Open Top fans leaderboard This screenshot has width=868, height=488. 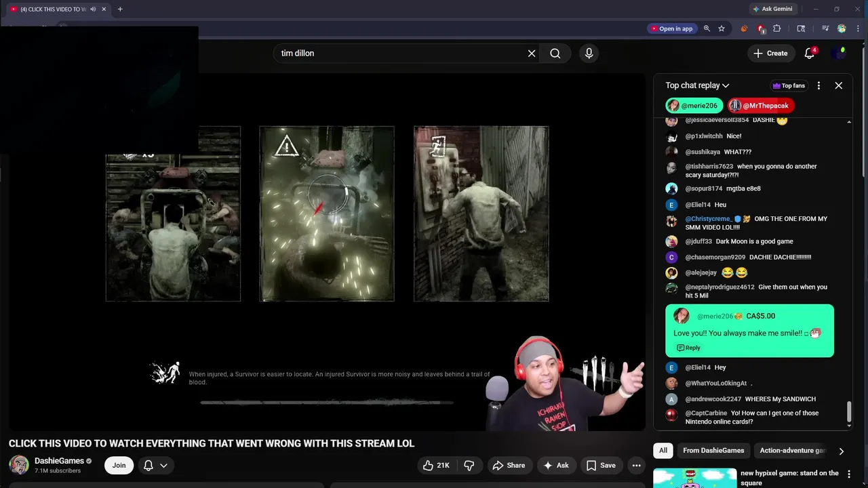pyautogui.click(x=789, y=85)
